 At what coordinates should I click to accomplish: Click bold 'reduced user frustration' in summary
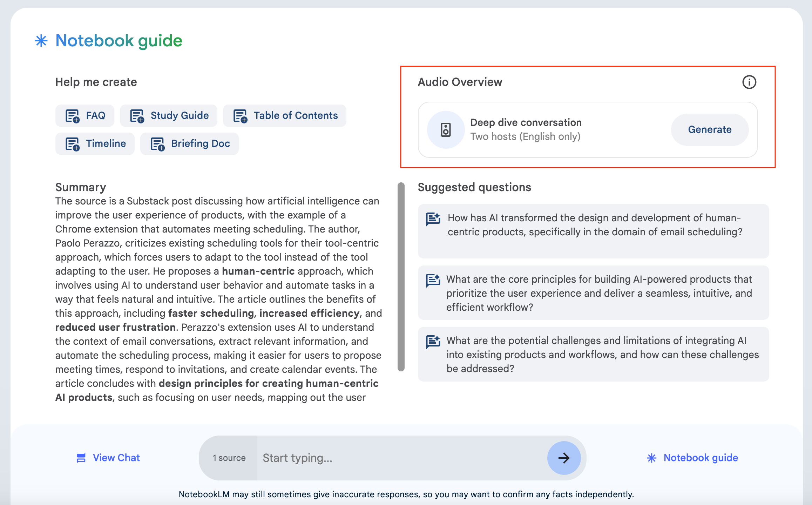pos(115,327)
